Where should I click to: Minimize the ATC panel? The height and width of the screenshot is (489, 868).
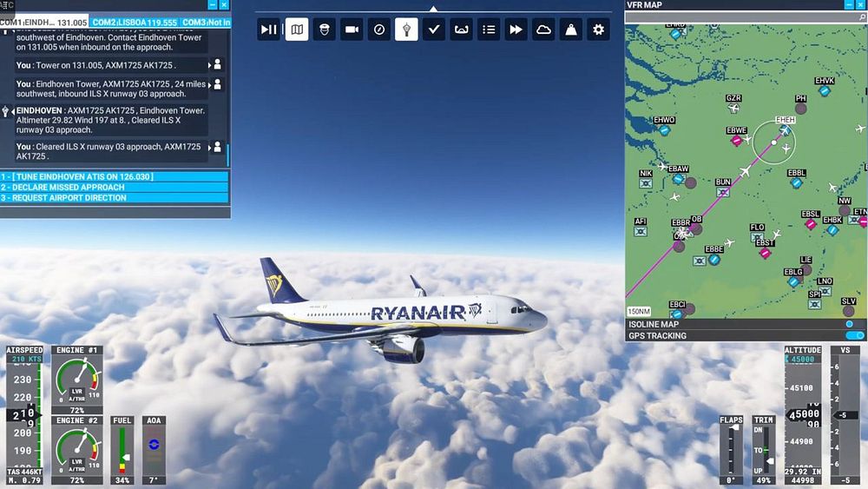213,4
